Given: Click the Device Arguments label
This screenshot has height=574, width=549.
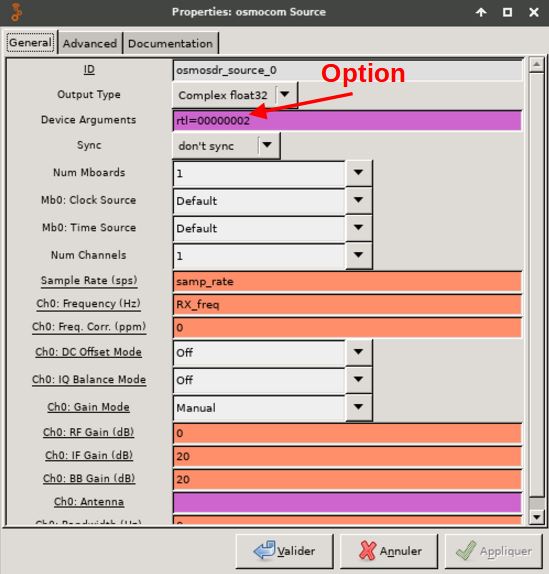Looking at the screenshot, I should [89, 120].
